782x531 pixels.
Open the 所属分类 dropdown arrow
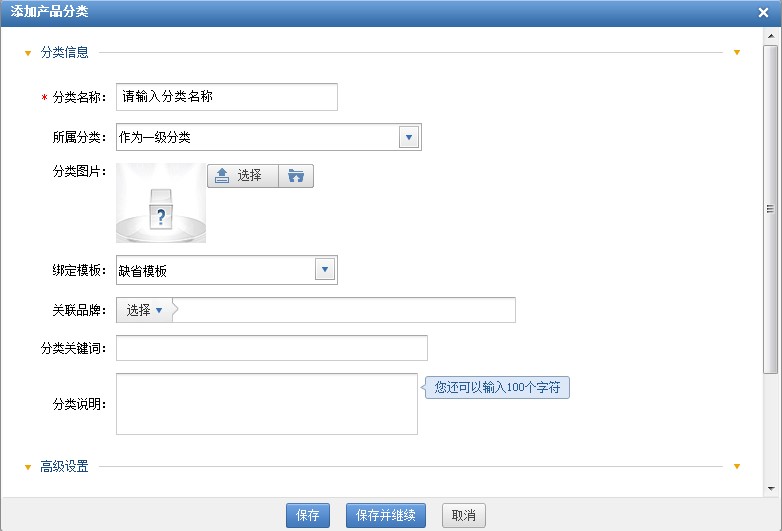pyautogui.click(x=409, y=137)
